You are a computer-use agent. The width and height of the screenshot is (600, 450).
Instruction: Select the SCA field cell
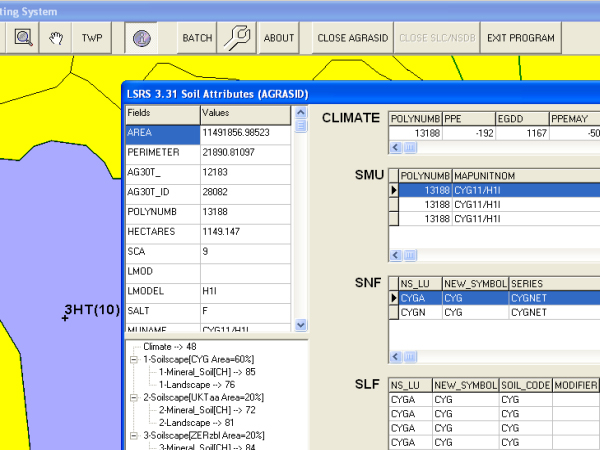[x=163, y=254]
